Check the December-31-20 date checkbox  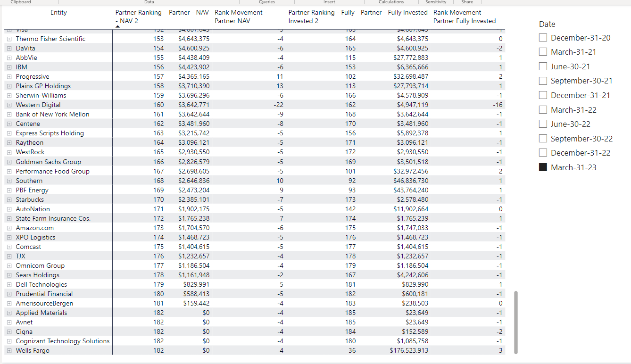click(543, 37)
